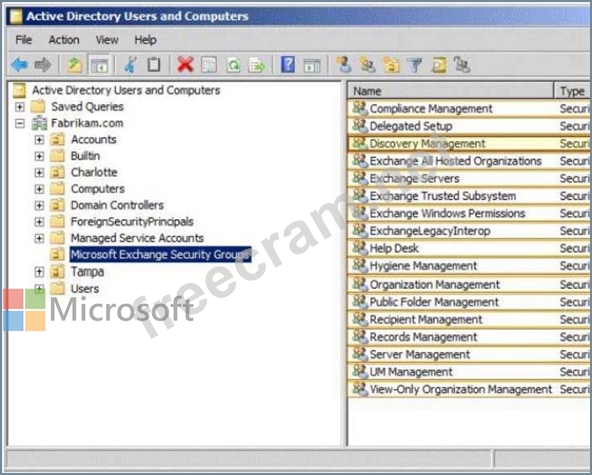Expand the Tampa node
The width and height of the screenshot is (592, 475).
(39, 271)
